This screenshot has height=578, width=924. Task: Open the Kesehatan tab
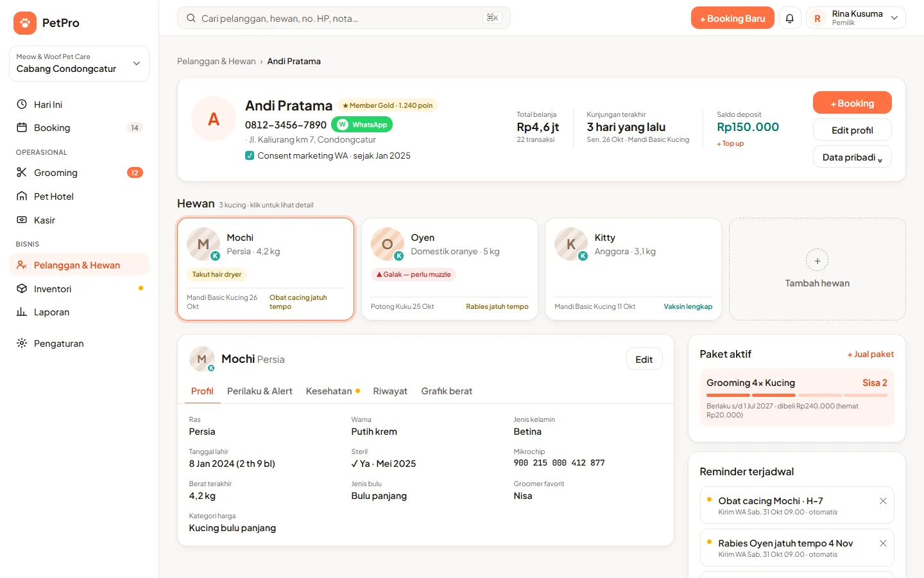332,391
